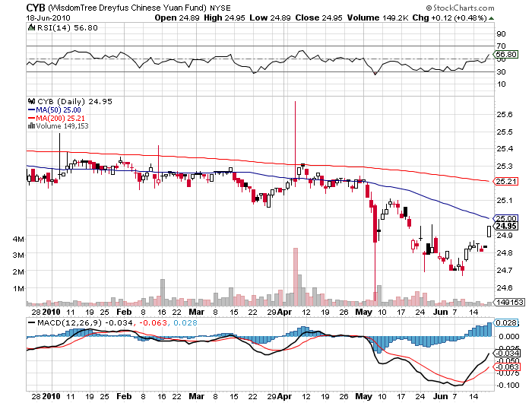Click the Jun label on upper date axis
The width and height of the screenshot is (532, 403).
coord(441,312)
